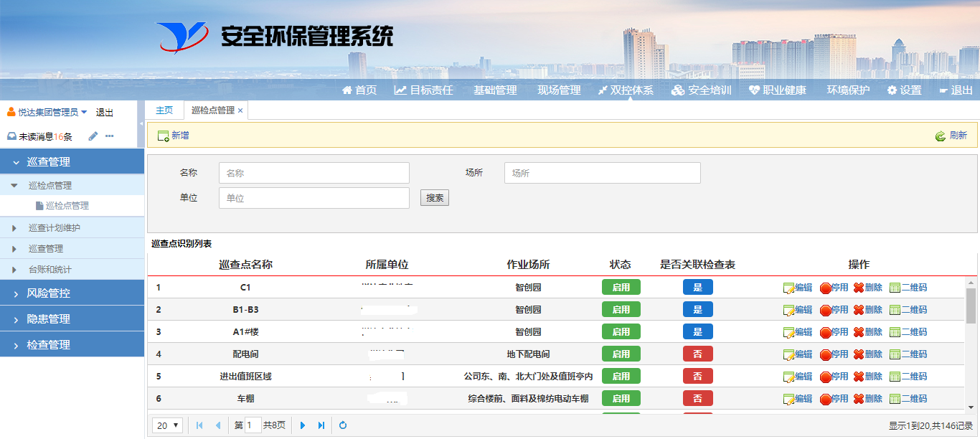Go to the next page arrow in pagination

coord(303,425)
